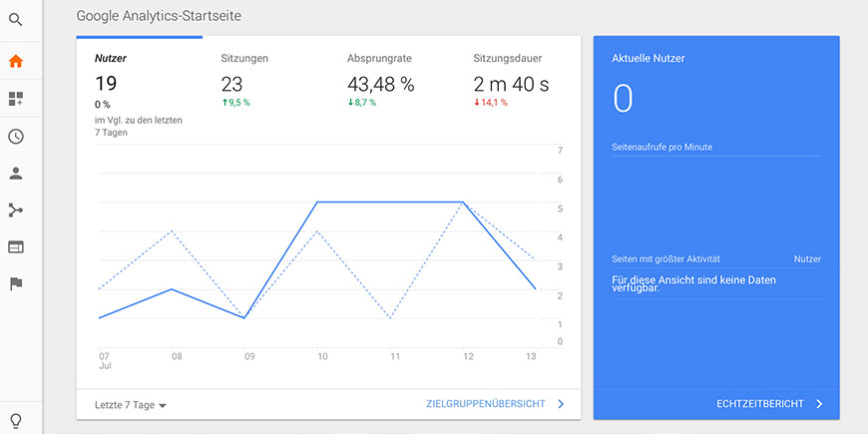
Task: Click the 8,7 % bounce rate change
Action: point(362,103)
